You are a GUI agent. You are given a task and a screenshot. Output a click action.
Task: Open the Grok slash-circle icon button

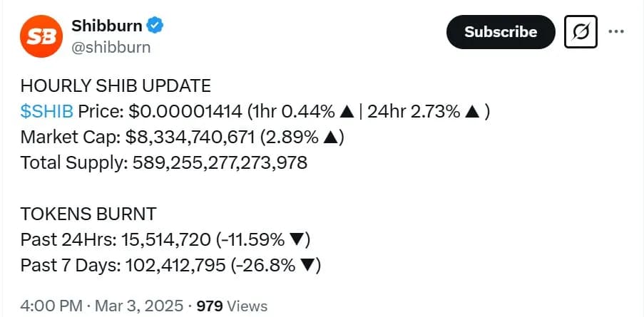point(581,31)
